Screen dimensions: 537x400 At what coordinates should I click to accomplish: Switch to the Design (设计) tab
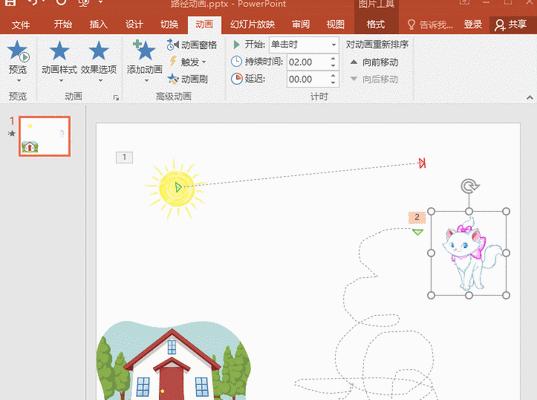(134, 24)
